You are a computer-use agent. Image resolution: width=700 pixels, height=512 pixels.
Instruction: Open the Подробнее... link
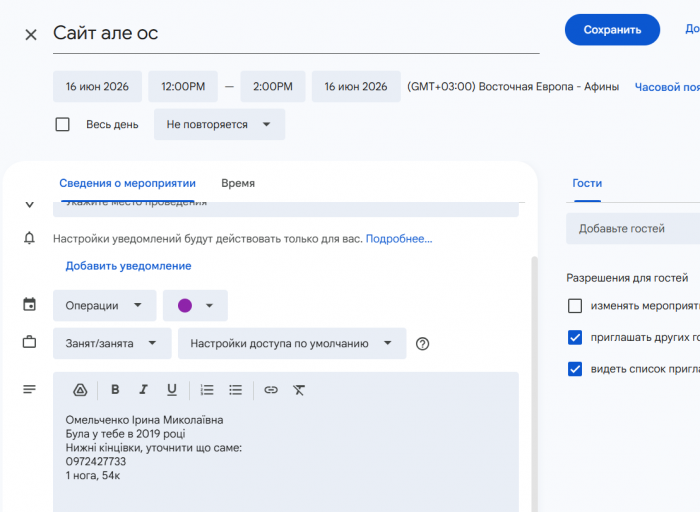click(x=399, y=239)
